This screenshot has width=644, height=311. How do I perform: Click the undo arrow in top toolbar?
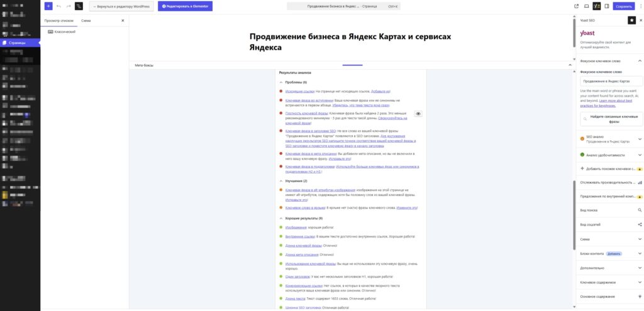pos(58,6)
